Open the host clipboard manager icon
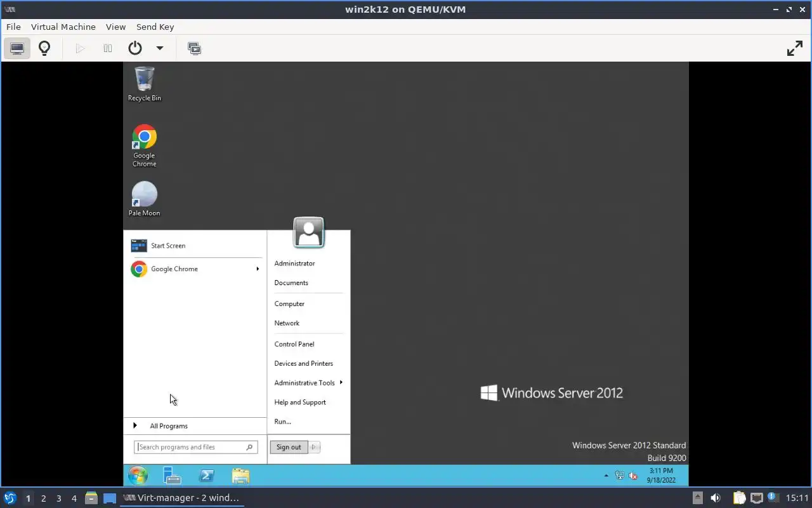This screenshot has height=508, width=812. 739,498
